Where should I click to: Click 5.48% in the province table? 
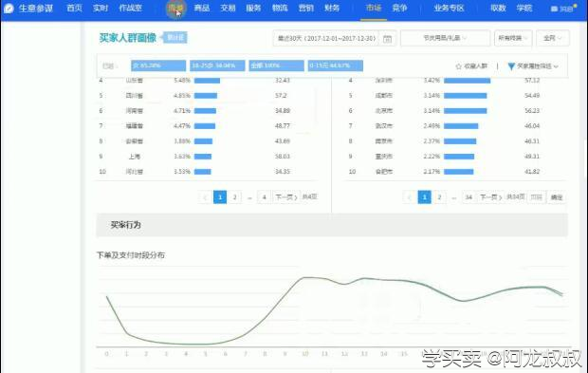tap(182, 81)
